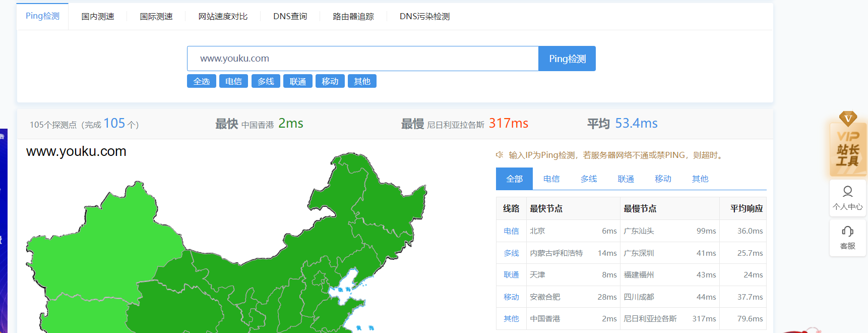Click 多线 link in the table row
Screen dimensions: 868x333
click(x=511, y=253)
